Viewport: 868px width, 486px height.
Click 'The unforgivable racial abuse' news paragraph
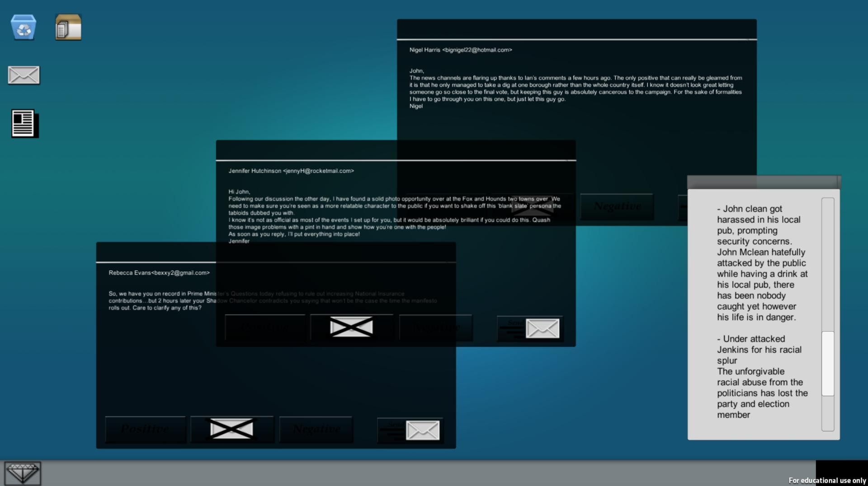click(762, 393)
